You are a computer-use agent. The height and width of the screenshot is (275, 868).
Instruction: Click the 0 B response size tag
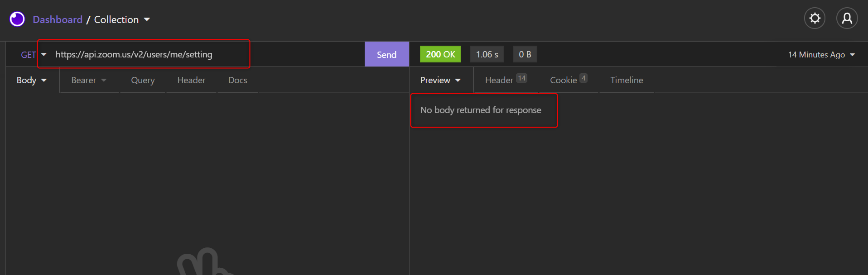click(x=525, y=54)
